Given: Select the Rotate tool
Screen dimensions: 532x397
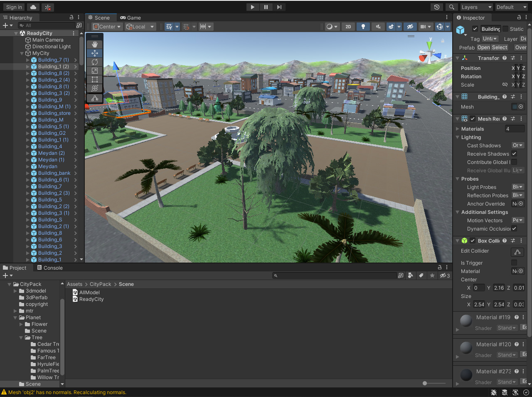Looking at the screenshot, I should pyautogui.click(x=95, y=62).
